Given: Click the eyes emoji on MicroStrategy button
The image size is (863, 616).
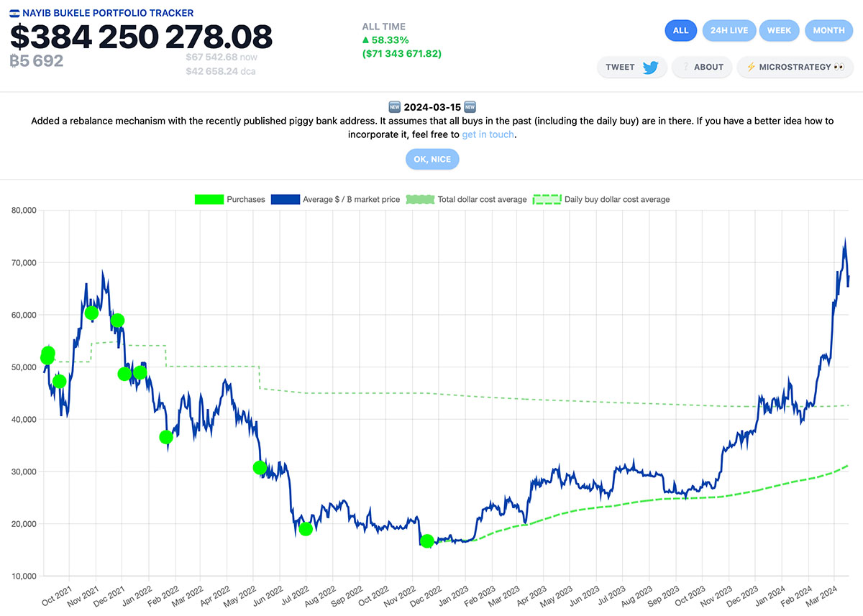Looking at the screenshot, I should (x=839, y=67).
